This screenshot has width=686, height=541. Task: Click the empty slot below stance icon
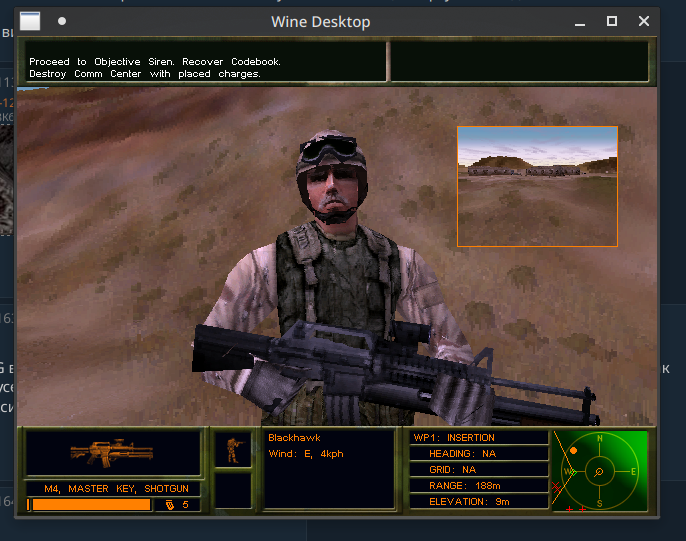[x=233, y=490]
